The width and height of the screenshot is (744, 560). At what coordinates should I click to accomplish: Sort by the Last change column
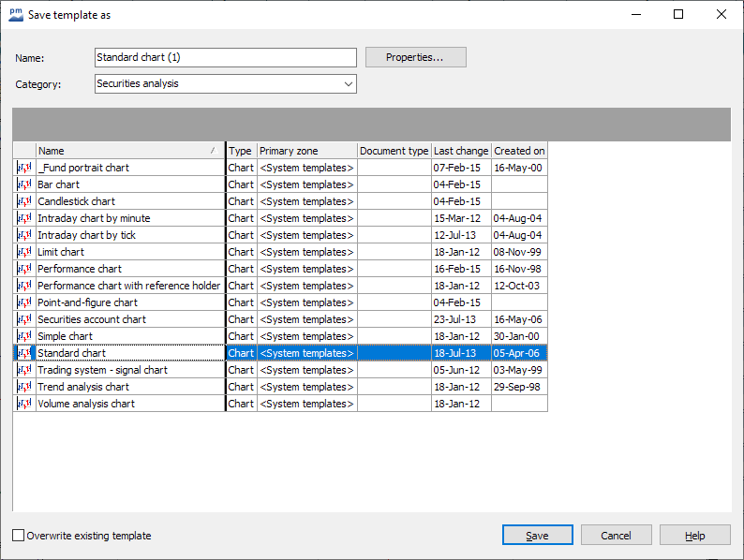tap(460, 151)
